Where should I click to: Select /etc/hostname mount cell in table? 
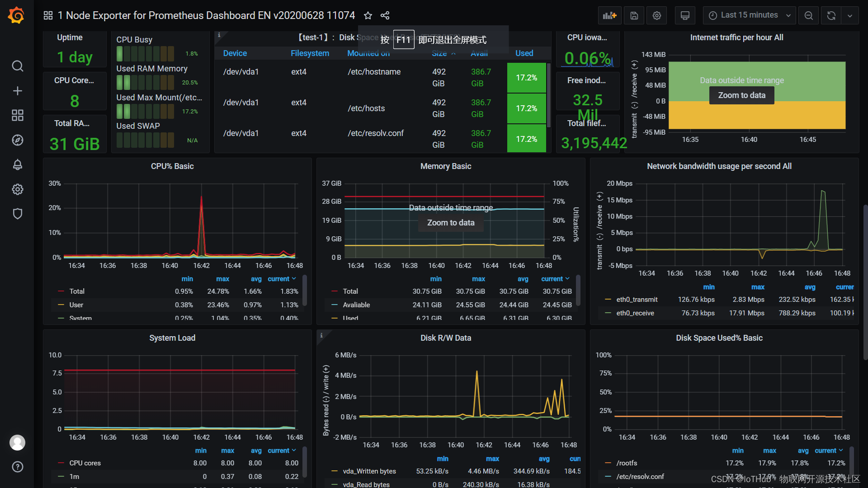pyautogui.click(x=374, y=72)
